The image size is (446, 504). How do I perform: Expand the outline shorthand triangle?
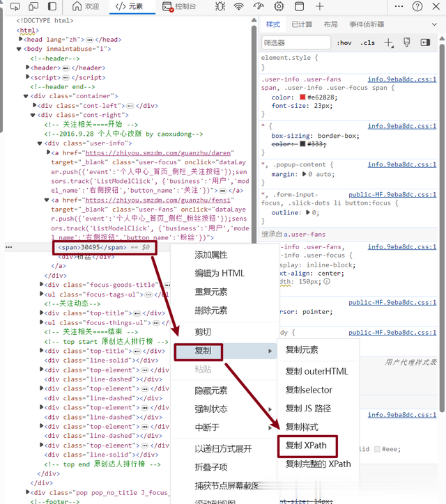coord(307,212)
